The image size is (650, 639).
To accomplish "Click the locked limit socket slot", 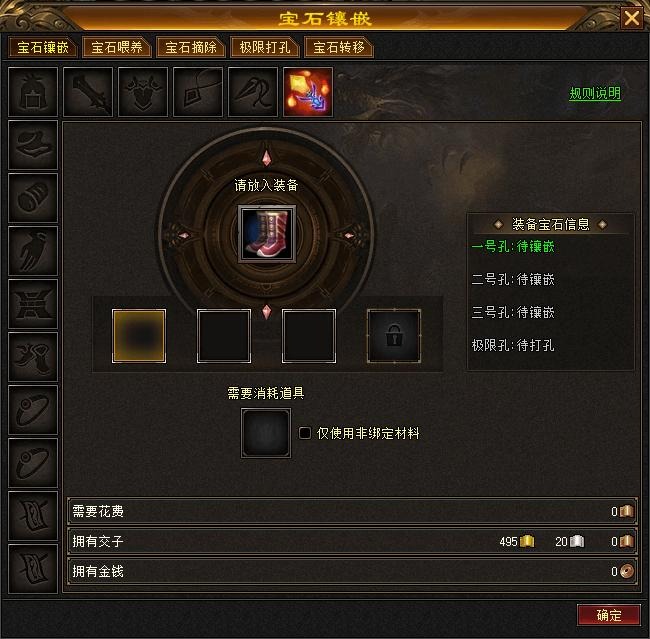I will point(394,336).
